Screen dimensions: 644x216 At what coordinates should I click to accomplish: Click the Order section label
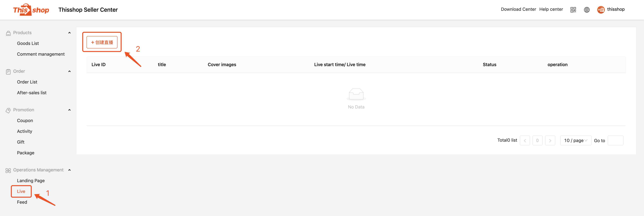(19, 71)
